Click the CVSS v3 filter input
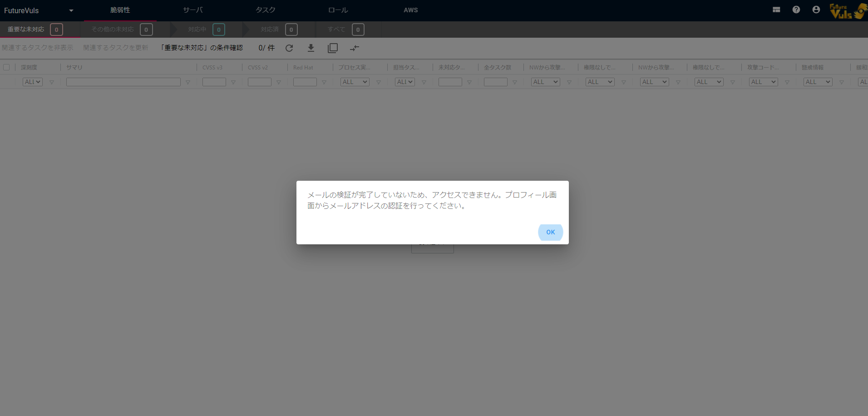 coord(214,82)
